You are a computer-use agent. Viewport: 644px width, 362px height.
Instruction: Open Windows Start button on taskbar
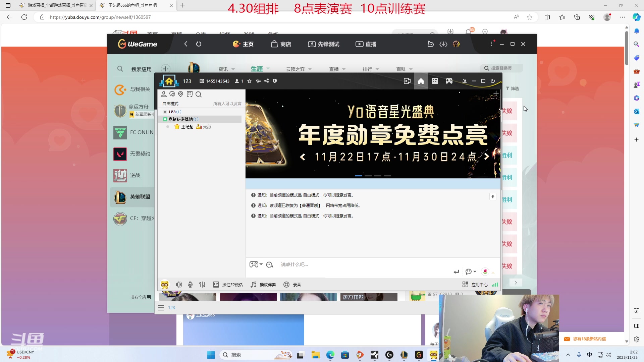(211, 355)
